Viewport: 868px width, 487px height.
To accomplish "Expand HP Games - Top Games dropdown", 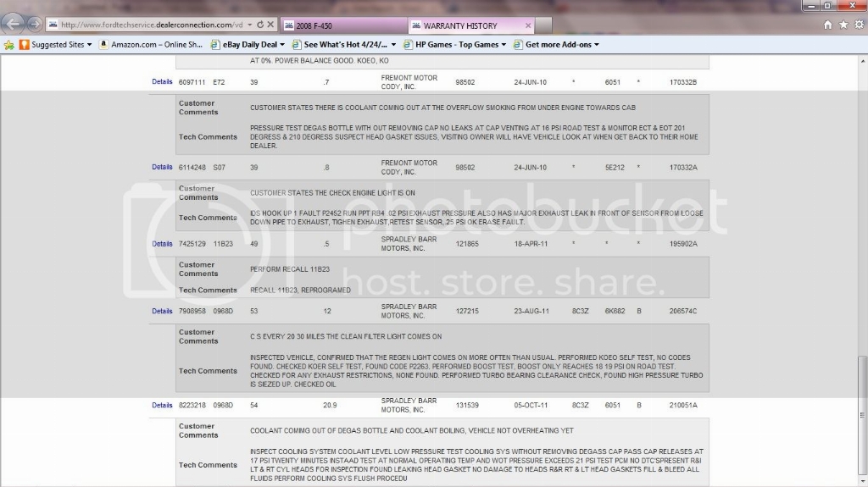I will 504,45.
